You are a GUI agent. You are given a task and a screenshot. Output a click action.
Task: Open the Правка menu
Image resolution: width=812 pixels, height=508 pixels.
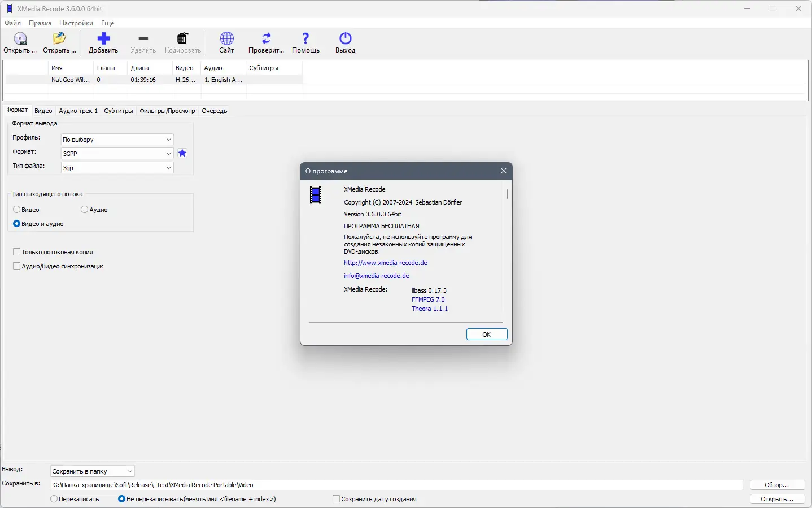[x=40, y=23]
